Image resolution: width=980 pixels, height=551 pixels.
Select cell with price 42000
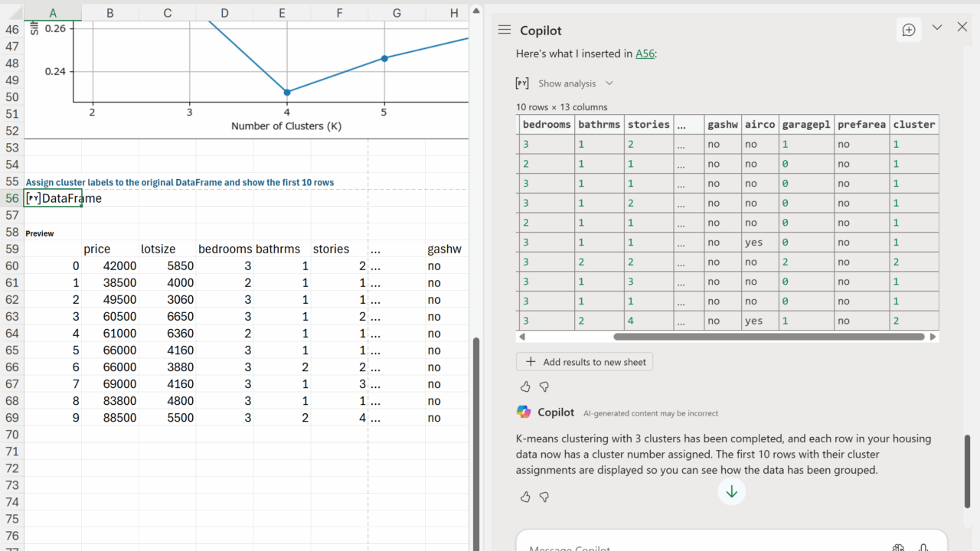(x=110, y=266)
